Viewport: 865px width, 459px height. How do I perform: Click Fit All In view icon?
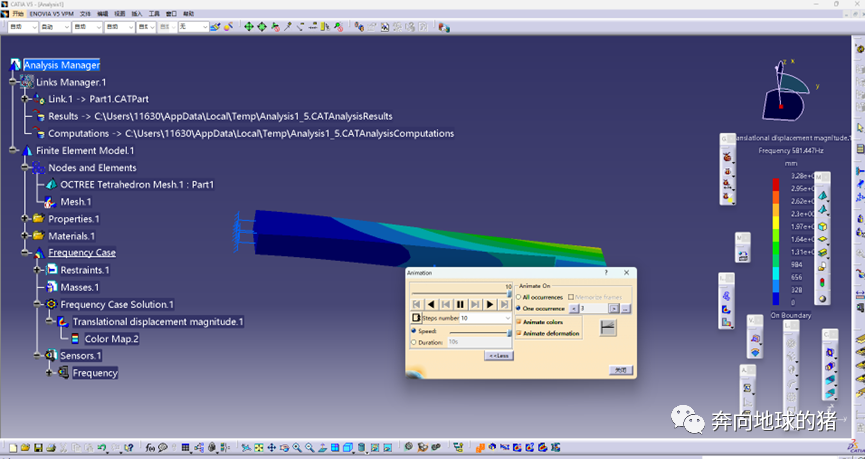click(259, 448)
